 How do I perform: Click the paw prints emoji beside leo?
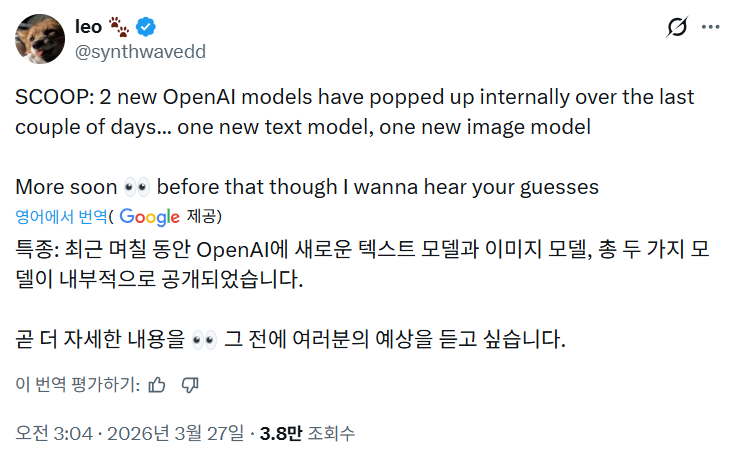119,27
